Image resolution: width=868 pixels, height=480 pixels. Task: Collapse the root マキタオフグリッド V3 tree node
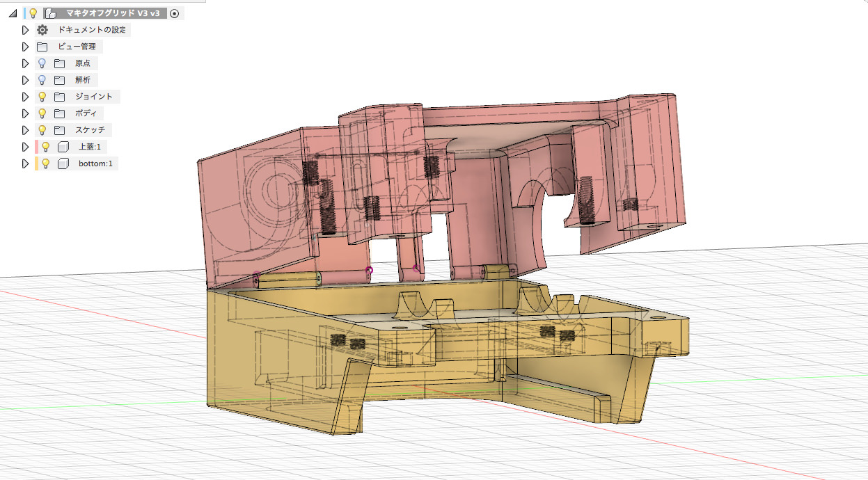pos(13,13)
